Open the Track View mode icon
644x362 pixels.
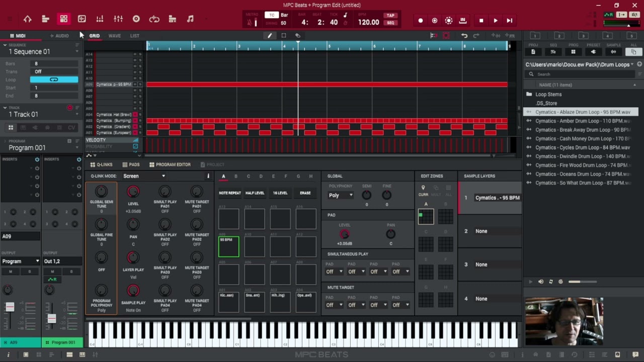click(45, 19)
